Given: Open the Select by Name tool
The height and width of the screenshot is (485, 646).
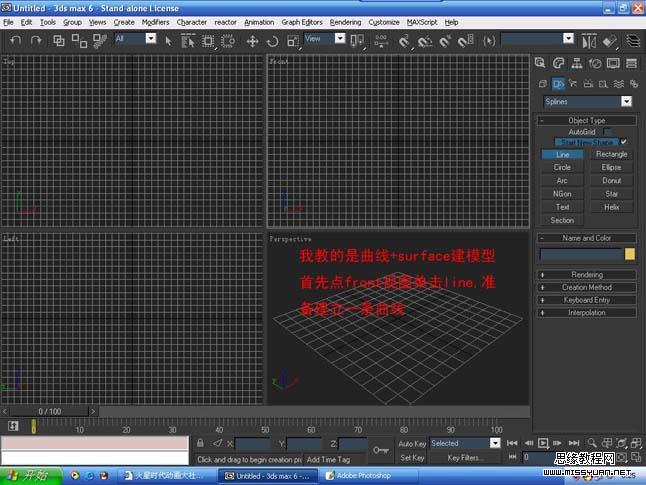Looking at the screenshot, I should (188, 41).
